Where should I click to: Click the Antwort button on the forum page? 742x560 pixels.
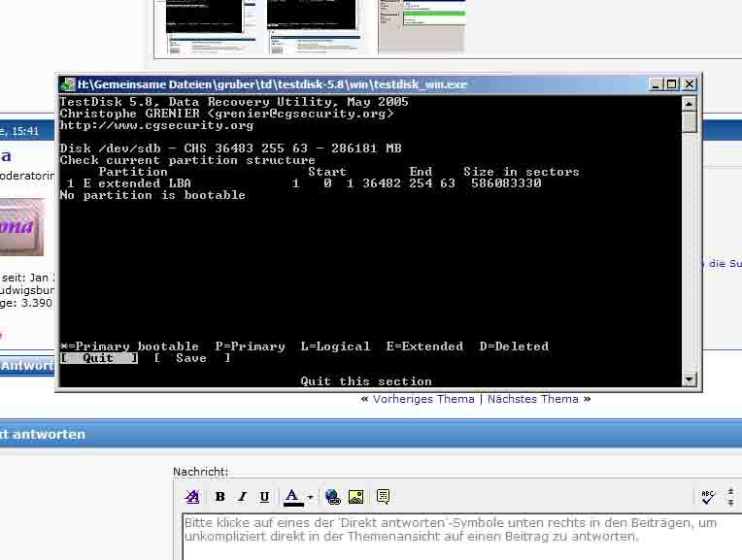[x=27, y=366]
